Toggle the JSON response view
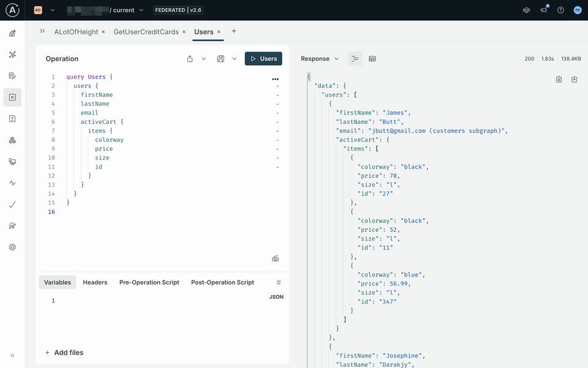The width and height of the screenshot is (588, 368). pos(355,59)
